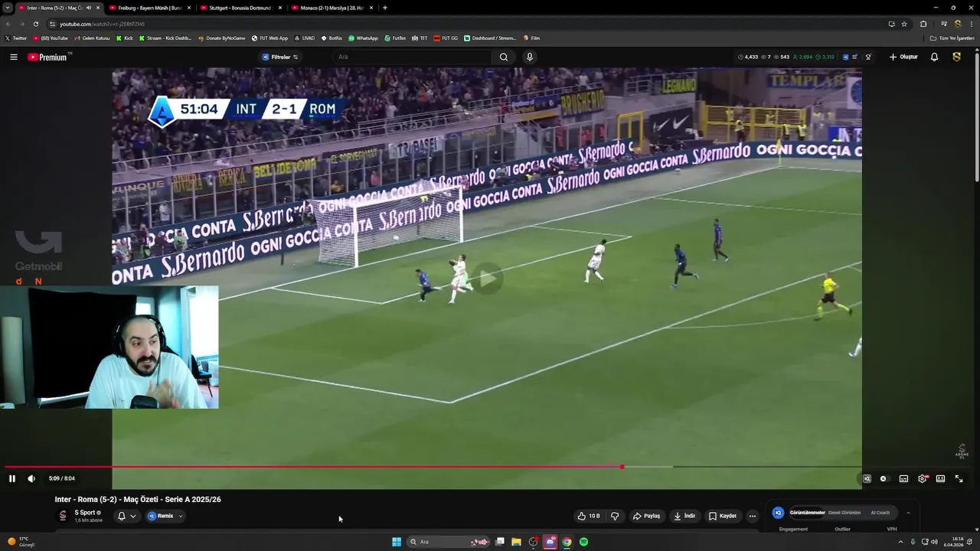Open Spotify from taskbar
The width and height of the screenshot is (980, 551).
point(583,542)
